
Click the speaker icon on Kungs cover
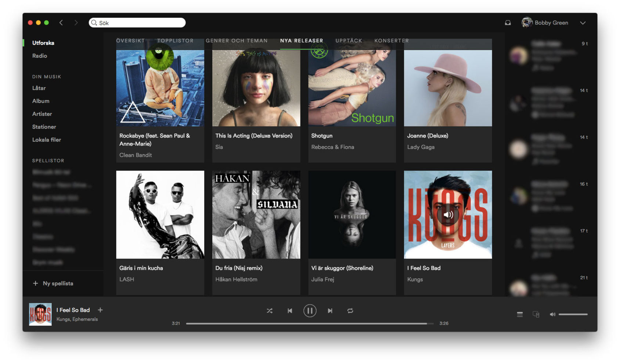[448, 215]
